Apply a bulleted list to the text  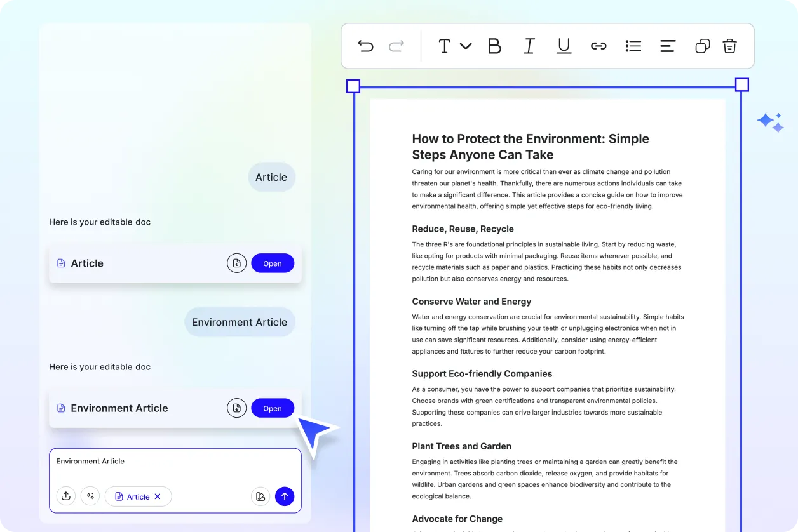[x=633, y=45]
